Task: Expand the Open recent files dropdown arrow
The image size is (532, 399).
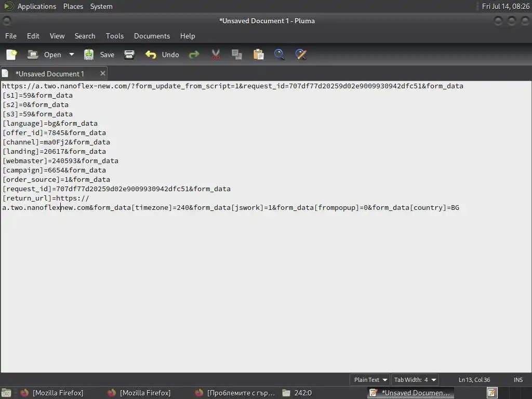Action: coord(72,55)
